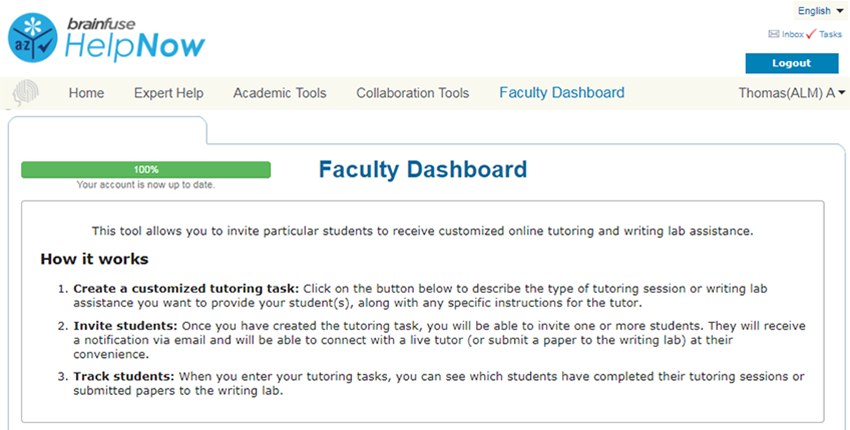
Task: Open the Expert Help menu
Action: point(168,93)
